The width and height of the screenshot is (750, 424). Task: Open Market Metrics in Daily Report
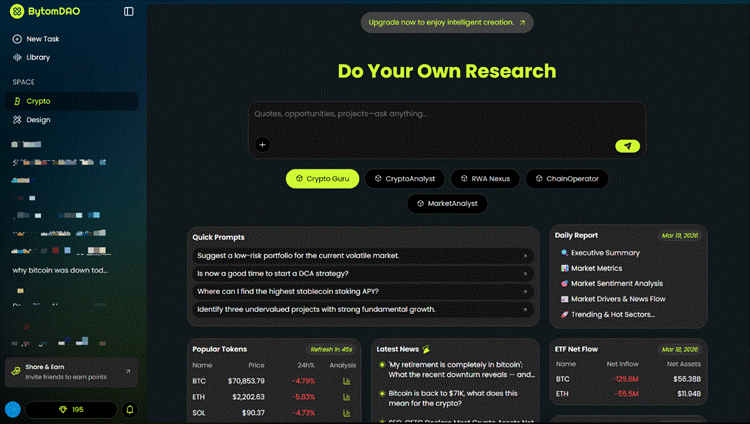[x=592, y=268]
